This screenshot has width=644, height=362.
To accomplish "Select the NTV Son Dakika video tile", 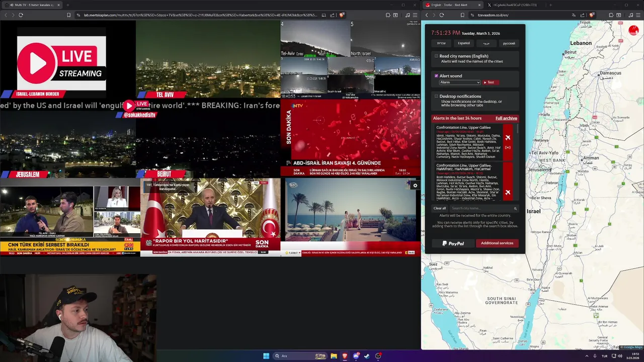I will [350, 138].
